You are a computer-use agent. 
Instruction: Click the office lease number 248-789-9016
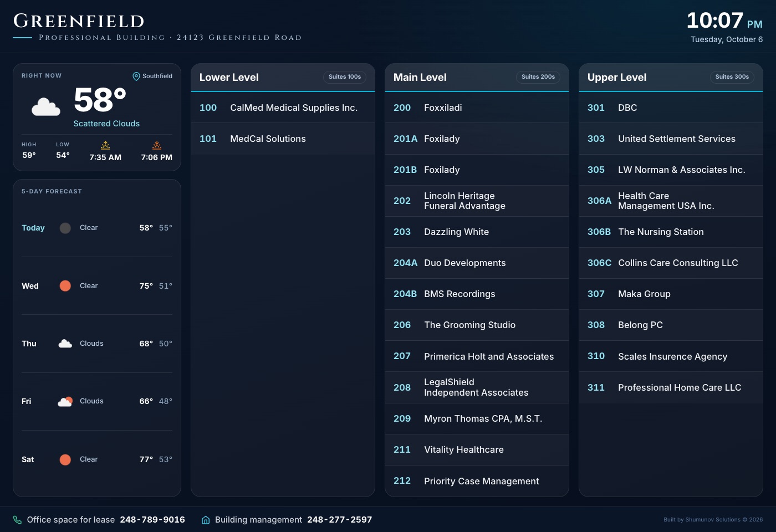[152, 520]
